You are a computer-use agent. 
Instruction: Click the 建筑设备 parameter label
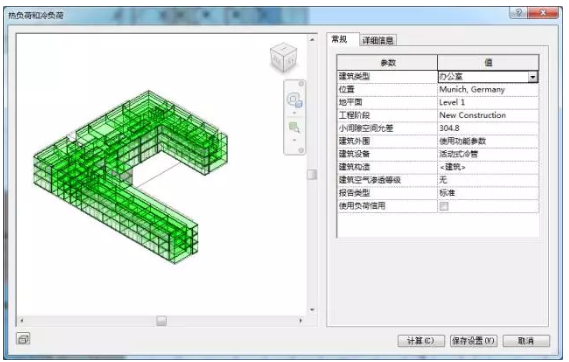click(354, 154)
